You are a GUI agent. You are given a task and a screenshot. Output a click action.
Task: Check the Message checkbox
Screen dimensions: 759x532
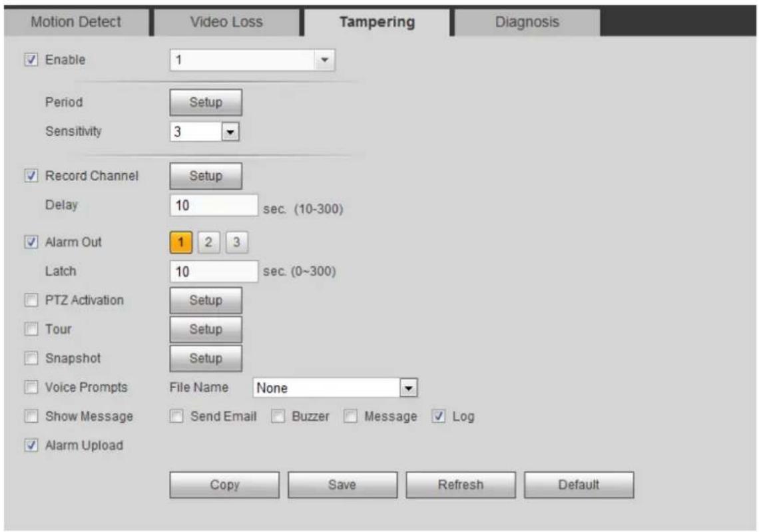tap(350, 416)
